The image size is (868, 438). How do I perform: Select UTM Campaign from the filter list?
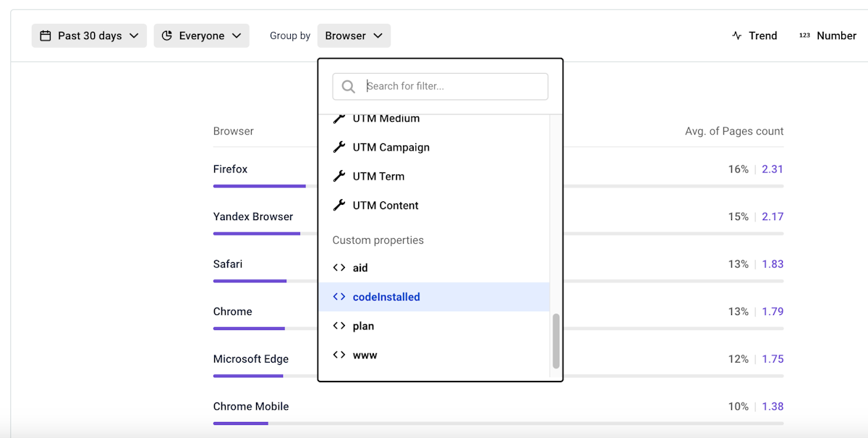pos(434,147)
